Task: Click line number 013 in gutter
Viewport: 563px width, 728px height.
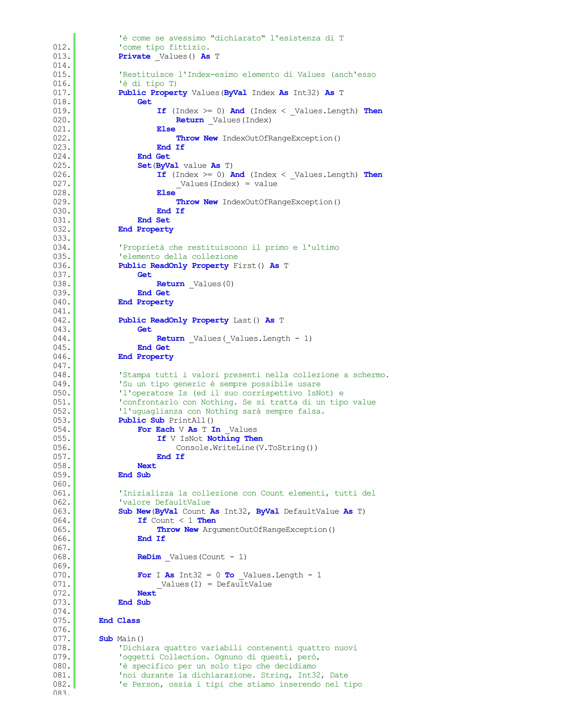Action: click(62, 56)
